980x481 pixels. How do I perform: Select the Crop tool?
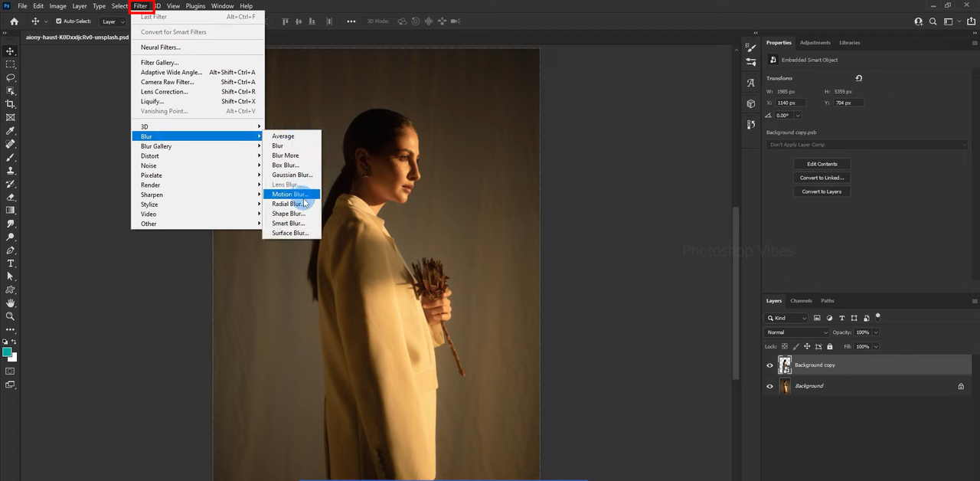pos(10,104)
